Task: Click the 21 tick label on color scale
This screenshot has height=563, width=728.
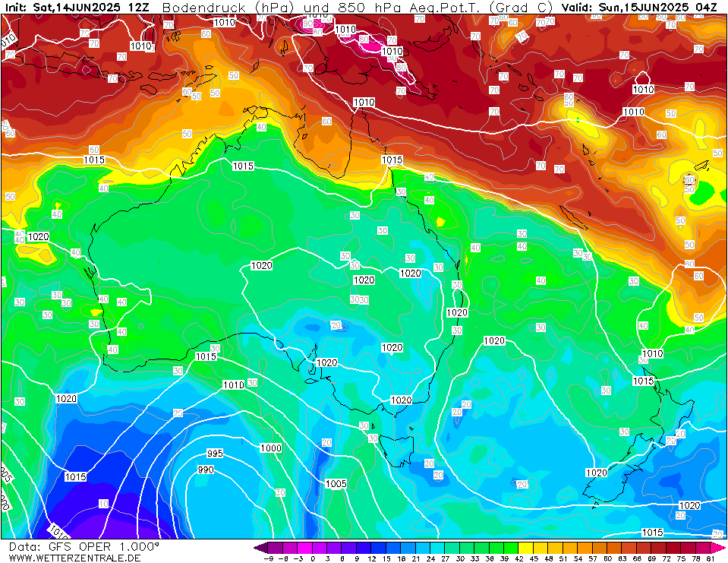Action: [x=415, y=558]
